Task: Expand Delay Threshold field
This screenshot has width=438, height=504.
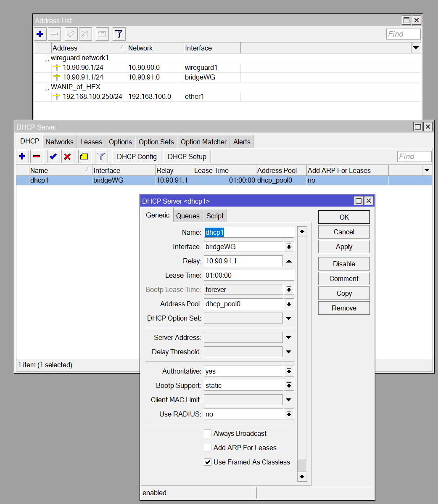Action: pyautogui.click(x=289, y=352)
